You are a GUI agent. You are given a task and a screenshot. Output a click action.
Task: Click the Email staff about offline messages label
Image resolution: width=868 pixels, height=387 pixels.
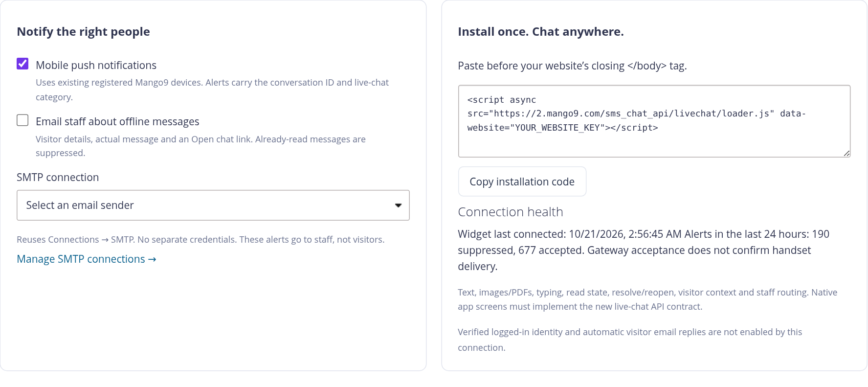[117, 121]
